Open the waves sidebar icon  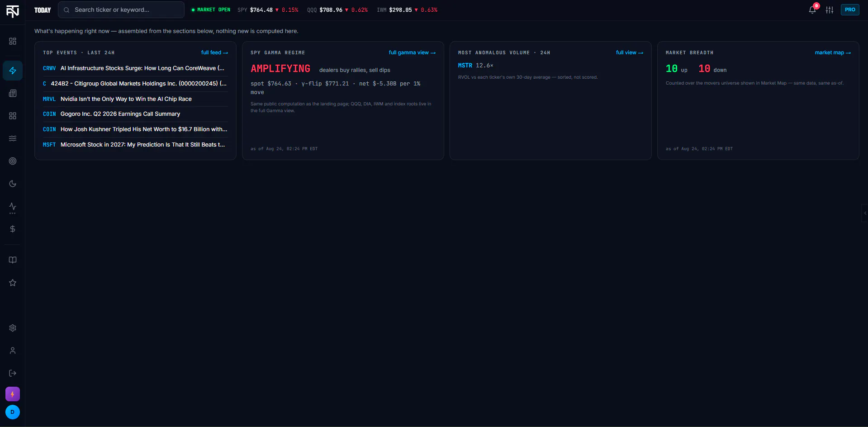coord(13,138)
